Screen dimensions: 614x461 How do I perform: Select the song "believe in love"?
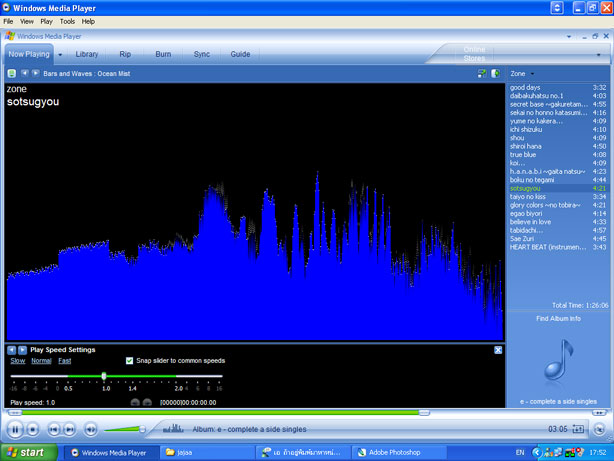[x=558, y=222]
